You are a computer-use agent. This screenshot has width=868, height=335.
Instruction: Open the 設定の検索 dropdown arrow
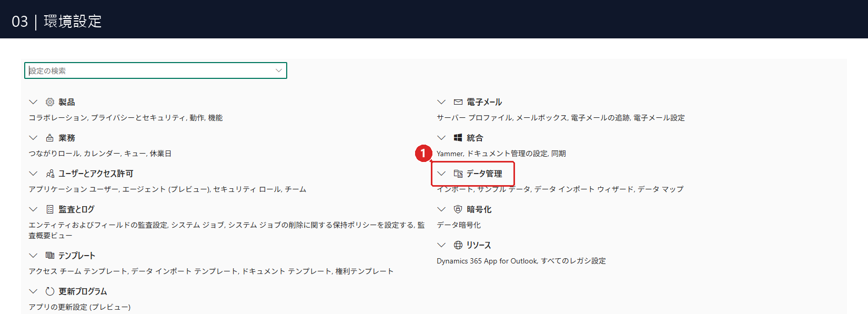279,70
